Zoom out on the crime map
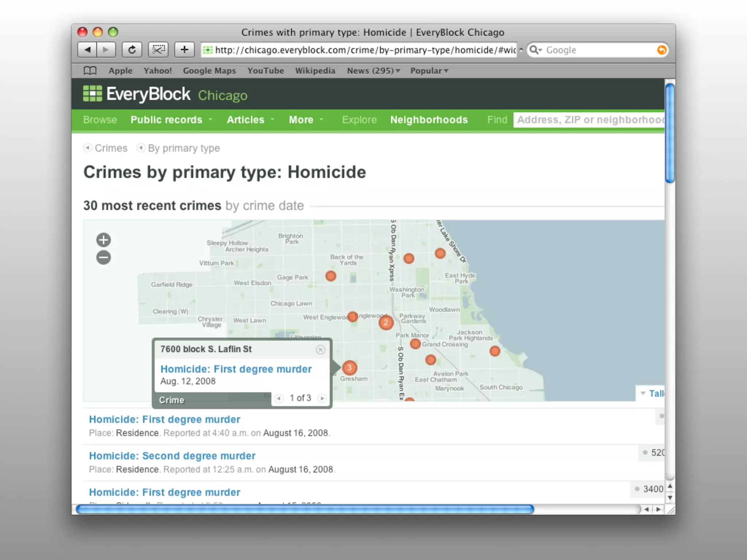The width and height of the screenshot is (747, 560). coord(104,258)
